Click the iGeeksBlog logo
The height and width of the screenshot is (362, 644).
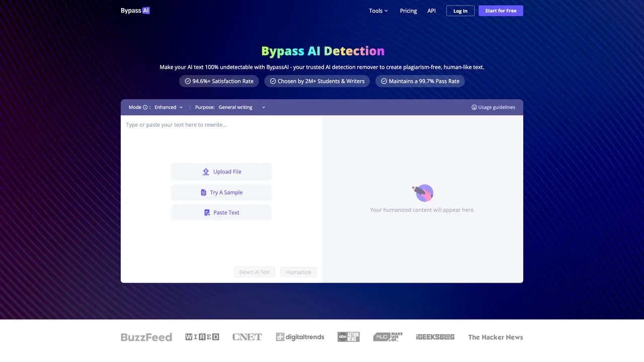[x=435, y=337]
